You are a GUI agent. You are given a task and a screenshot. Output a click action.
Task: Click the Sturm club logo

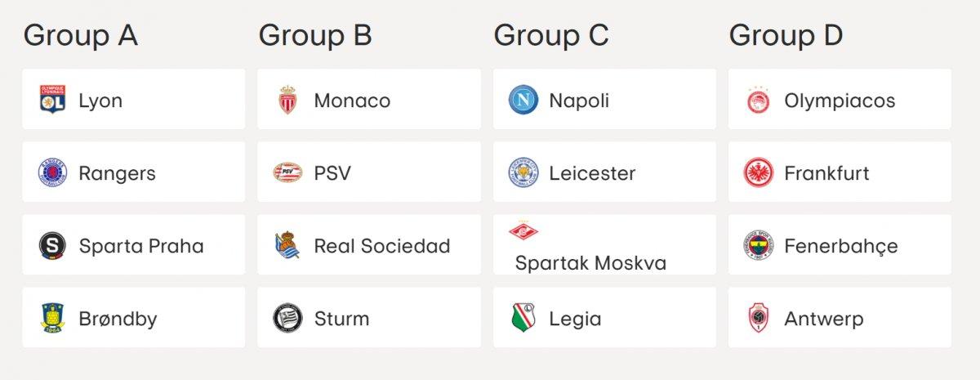pyautogui.click(x=287, y=319)
